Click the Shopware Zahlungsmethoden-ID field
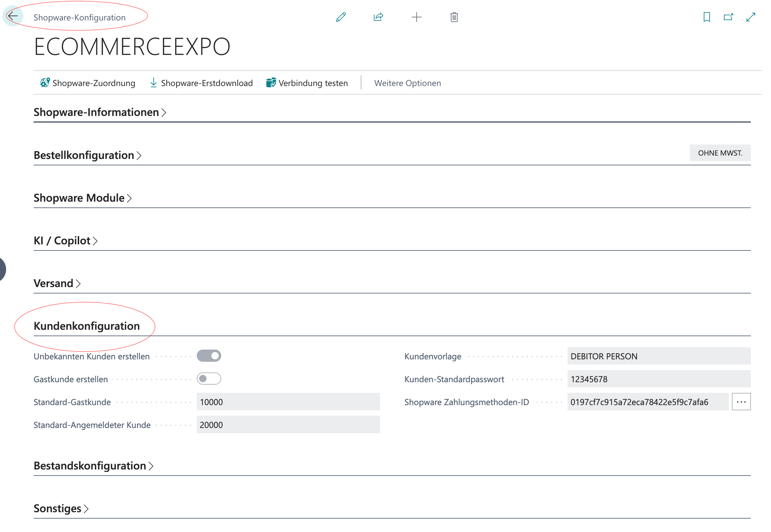The height and width of the screenshot is (532, 771). (648, 402)
